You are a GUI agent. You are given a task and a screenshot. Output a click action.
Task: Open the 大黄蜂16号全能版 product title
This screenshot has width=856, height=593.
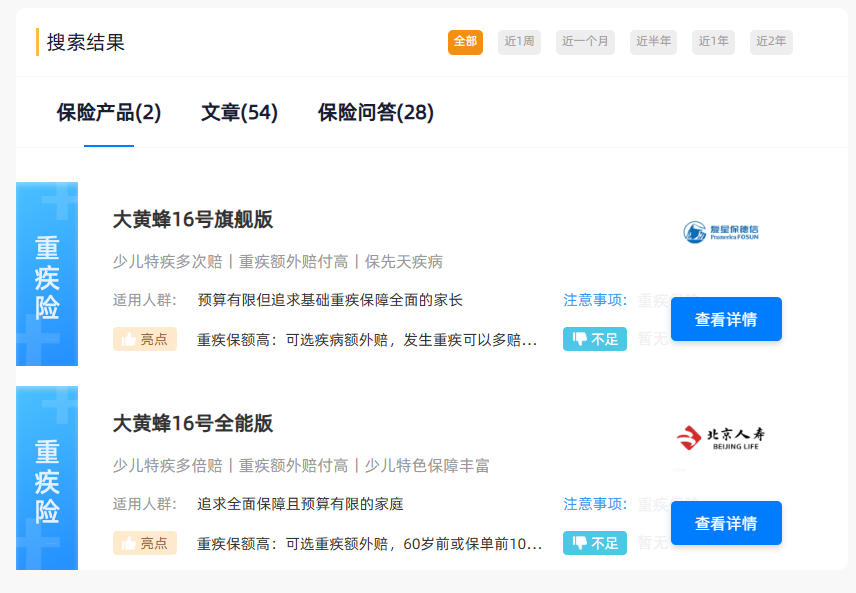[x=193, y=423]
